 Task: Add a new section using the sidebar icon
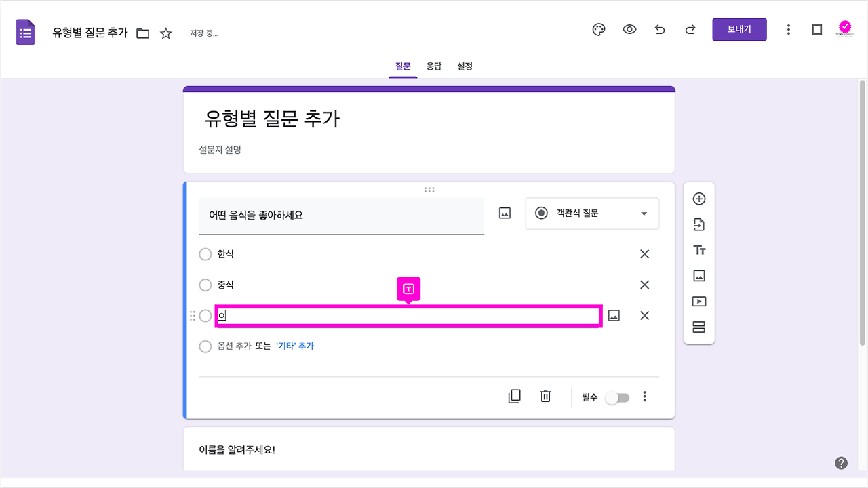(698, 327)
